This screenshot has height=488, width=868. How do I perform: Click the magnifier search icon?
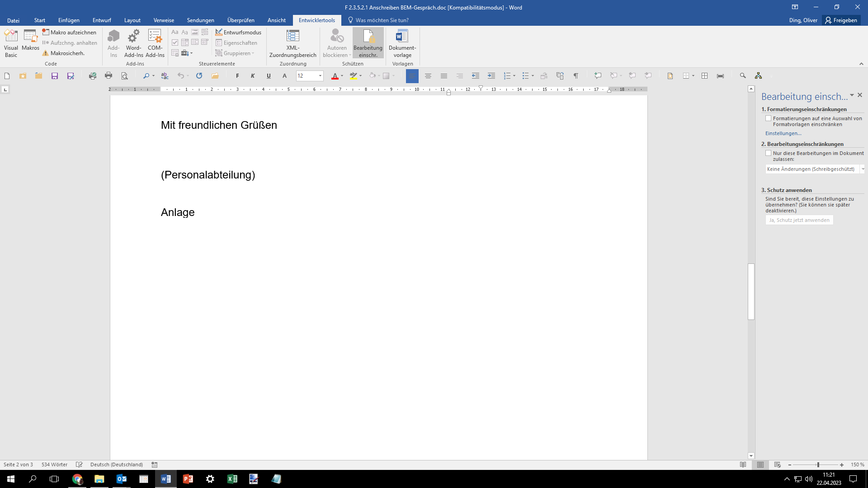click(x=743, y=76)
